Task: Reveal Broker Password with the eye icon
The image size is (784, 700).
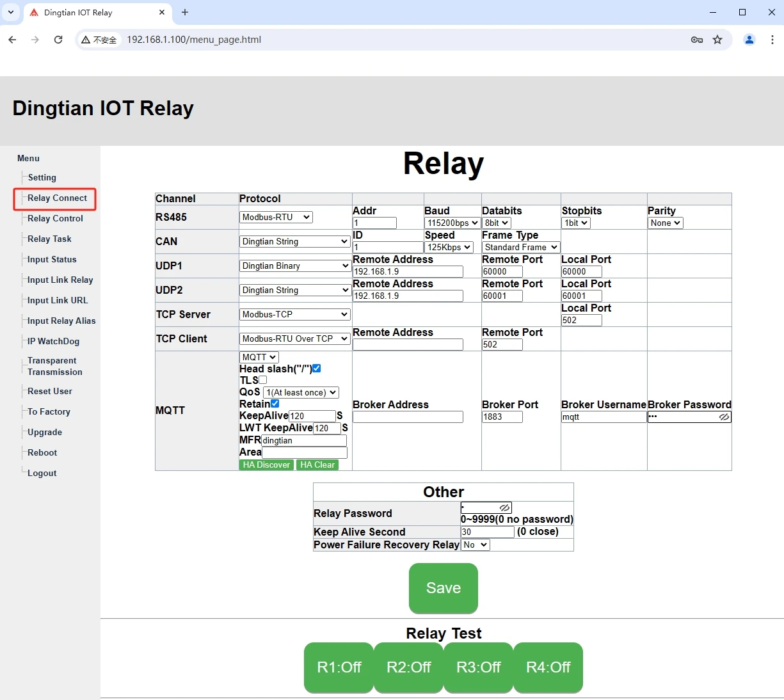Action: coord(724,417)
